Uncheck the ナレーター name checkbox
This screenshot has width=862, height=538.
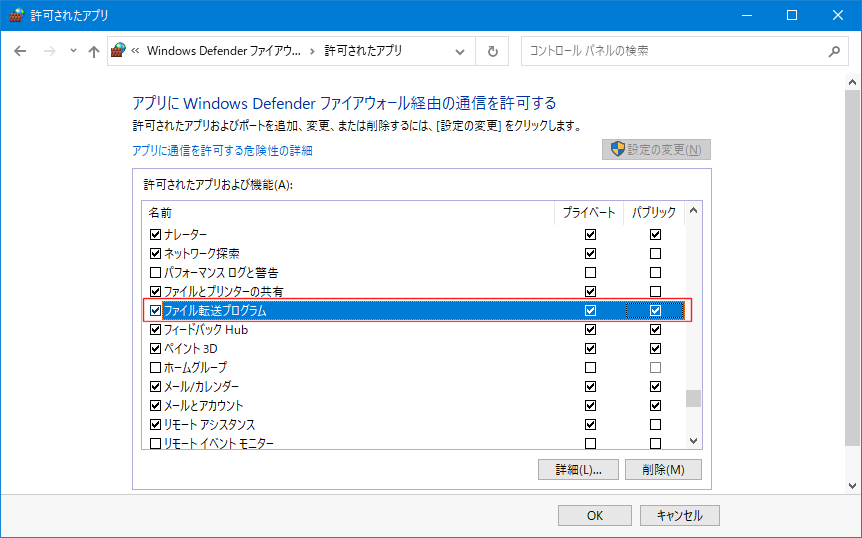point(156,235)
